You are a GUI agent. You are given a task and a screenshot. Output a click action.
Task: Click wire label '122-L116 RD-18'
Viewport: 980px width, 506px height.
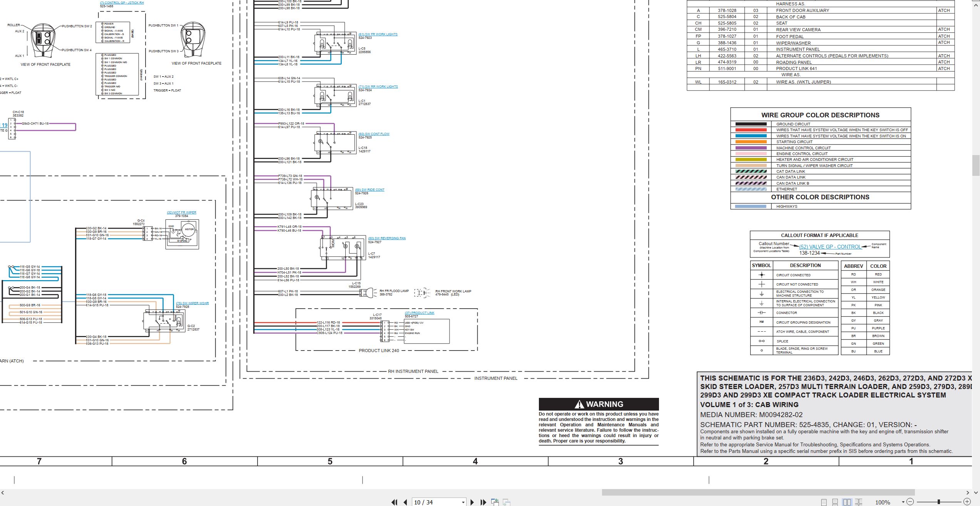pos(328,322)
